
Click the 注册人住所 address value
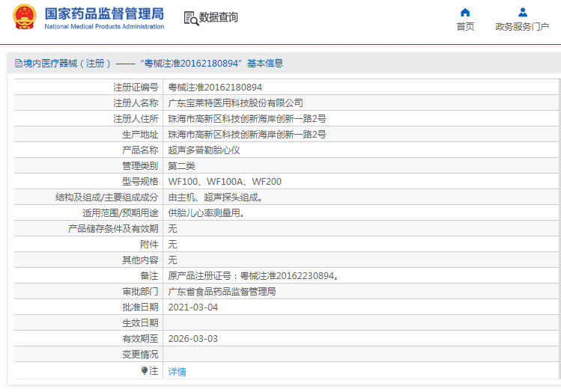tap(247, 119)
